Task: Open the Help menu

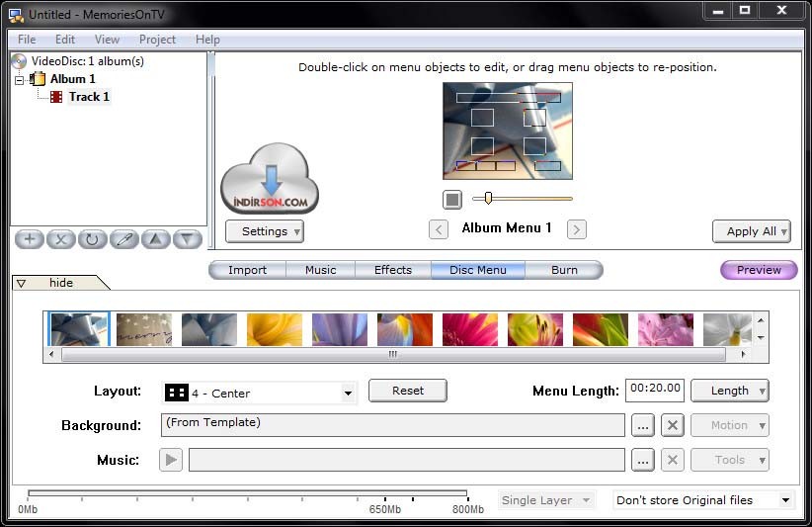Action: (x=207, y=40)
